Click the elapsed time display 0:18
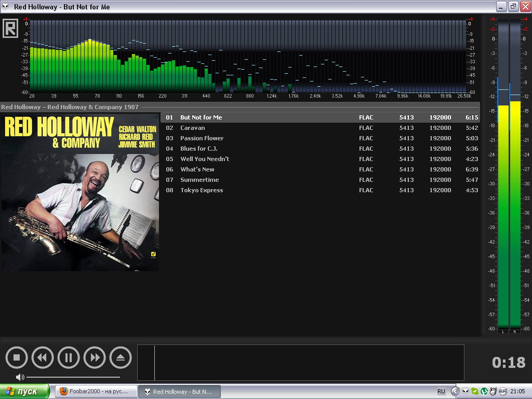The height and width of the screenshot is (399, 532). coord(508,363)
